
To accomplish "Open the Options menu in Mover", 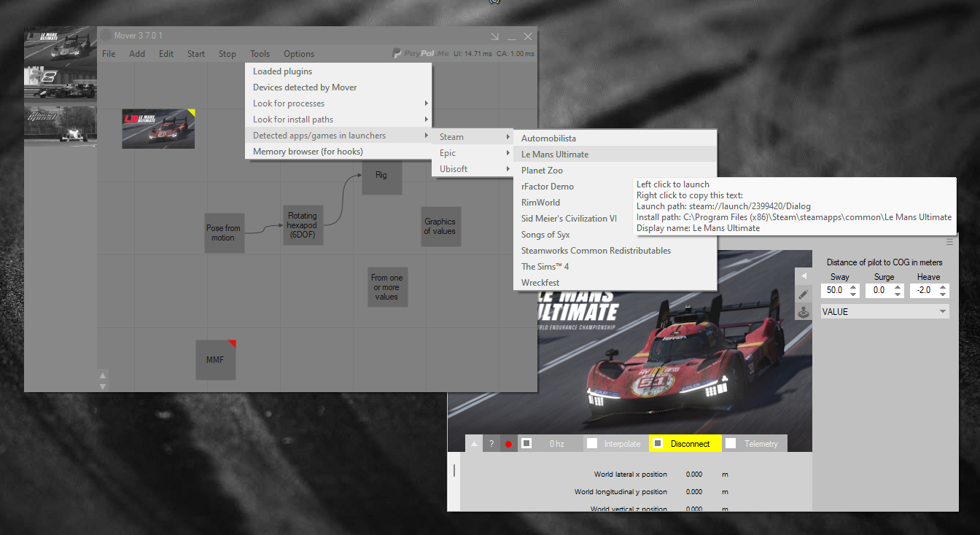I will 299,54.
